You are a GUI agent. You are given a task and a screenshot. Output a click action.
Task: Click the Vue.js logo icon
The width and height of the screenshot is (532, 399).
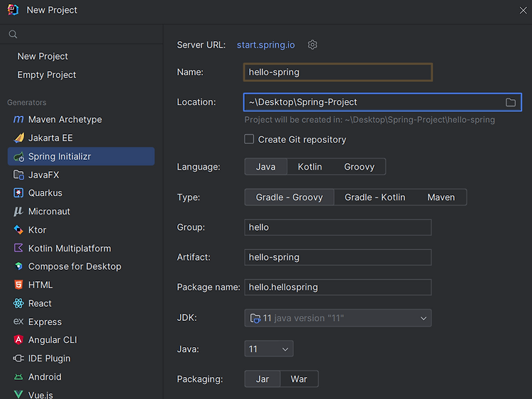pyautogui.click(x=18, y=395)
